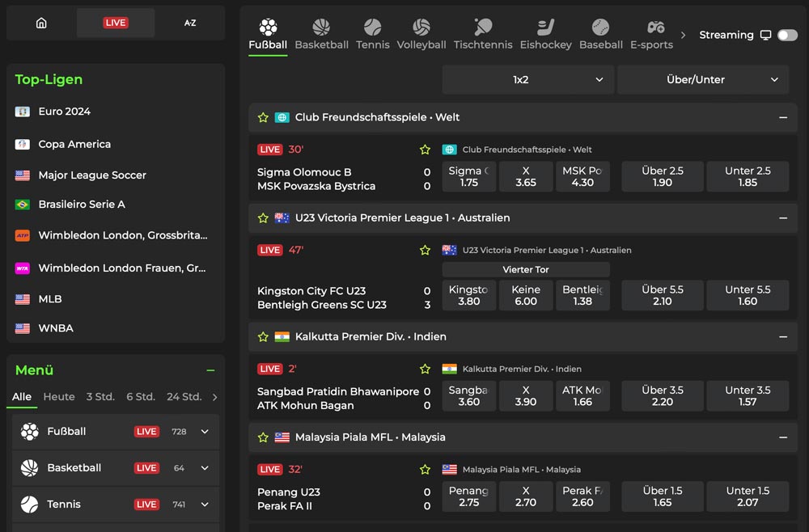Image resolution: width=809 pixels, height=532 pixels.
Task: Favorite the Sigma Olomouc B match star
Action: 425,150
